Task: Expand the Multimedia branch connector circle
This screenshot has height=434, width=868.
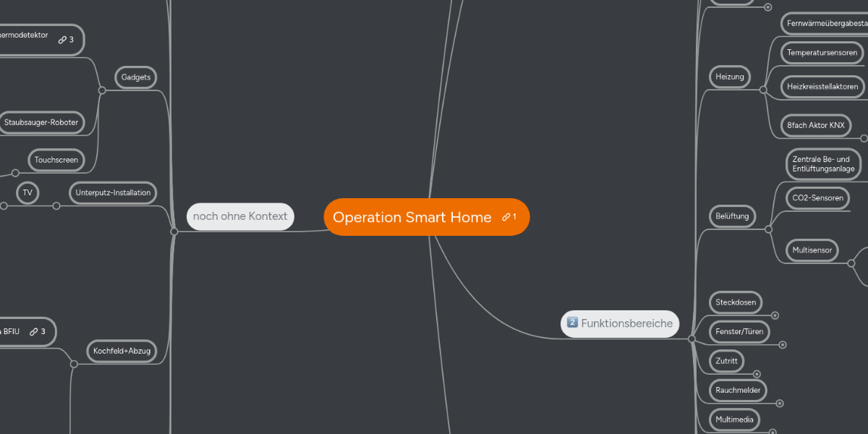Action: [x=773, y=432]
